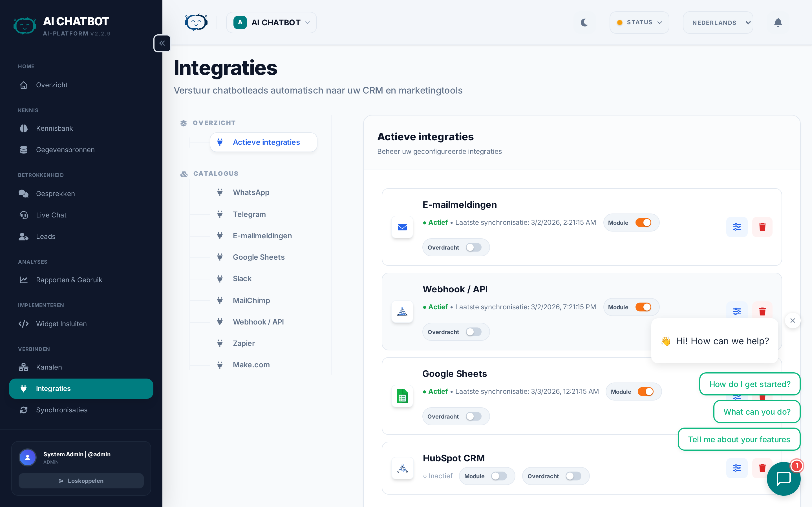Open the AI CHATBOT workspace dropdown

point(271,22)
